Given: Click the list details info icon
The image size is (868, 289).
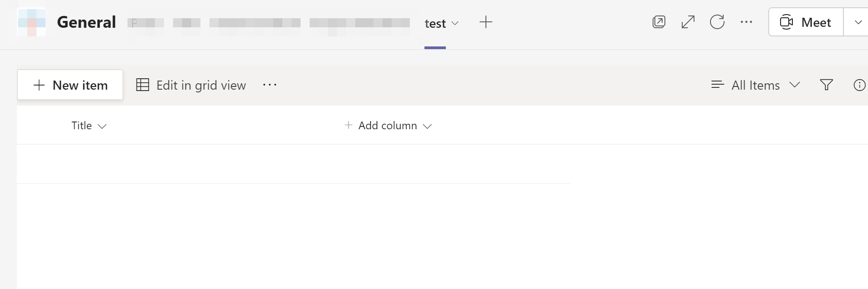Looking at the screenshot, I should point(860,85).
